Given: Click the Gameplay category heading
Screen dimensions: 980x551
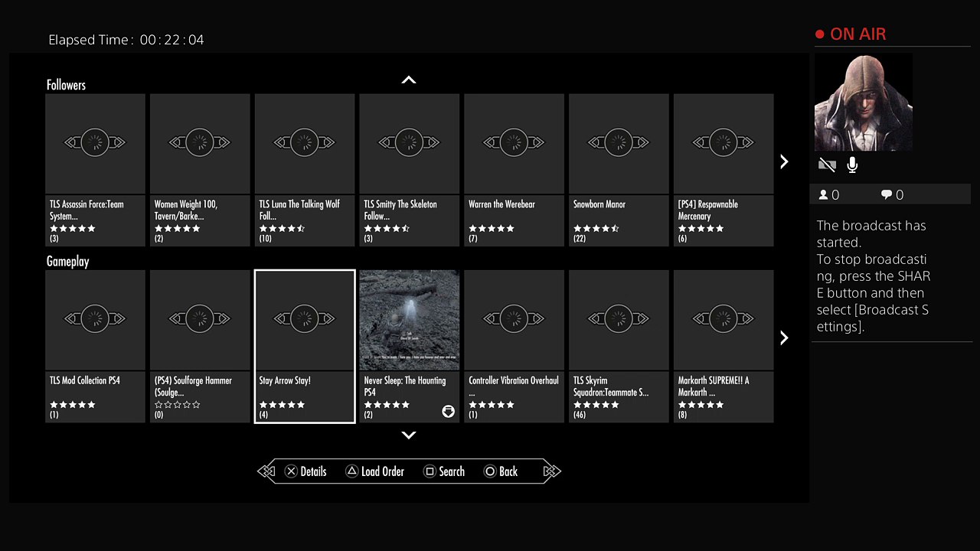Looking at the screenshot, I should pos(67,262).
